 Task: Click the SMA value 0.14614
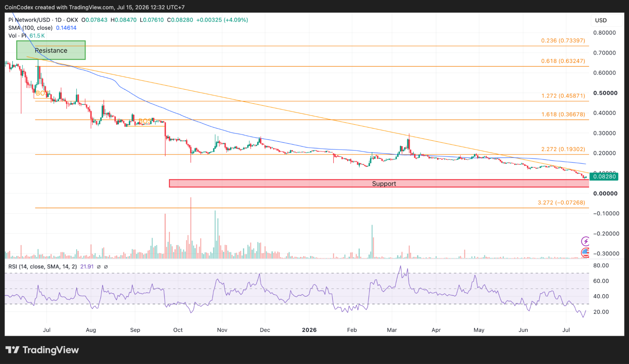click(66, 28)
